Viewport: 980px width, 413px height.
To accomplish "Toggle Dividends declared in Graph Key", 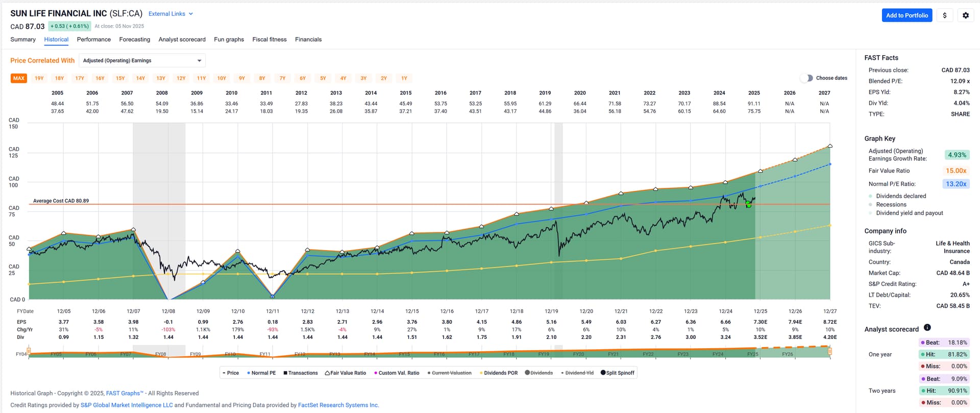I will coord(870,196).
